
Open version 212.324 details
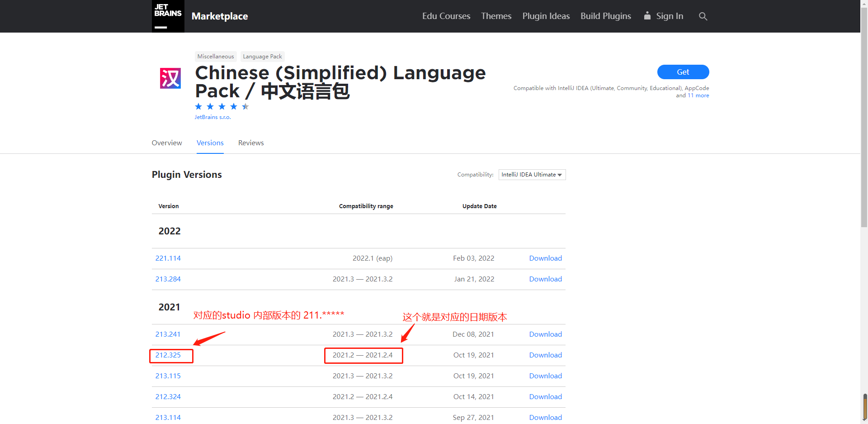(x=168, y=397)
